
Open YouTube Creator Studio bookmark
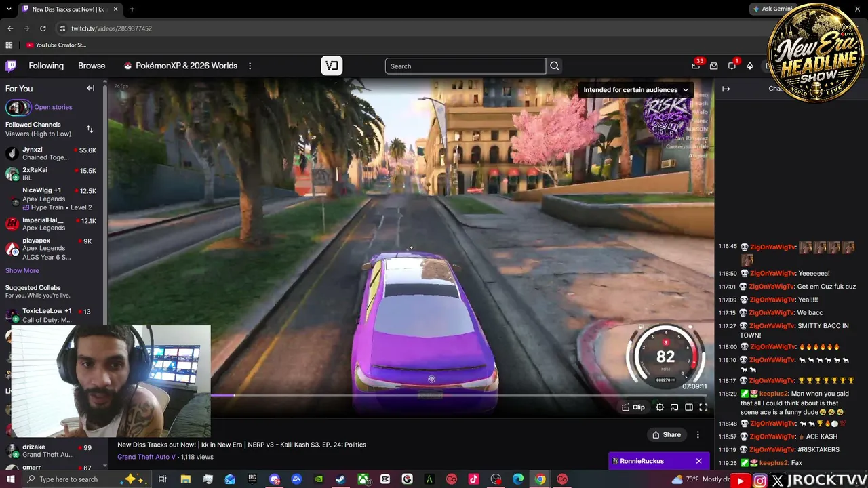[57, 45]
